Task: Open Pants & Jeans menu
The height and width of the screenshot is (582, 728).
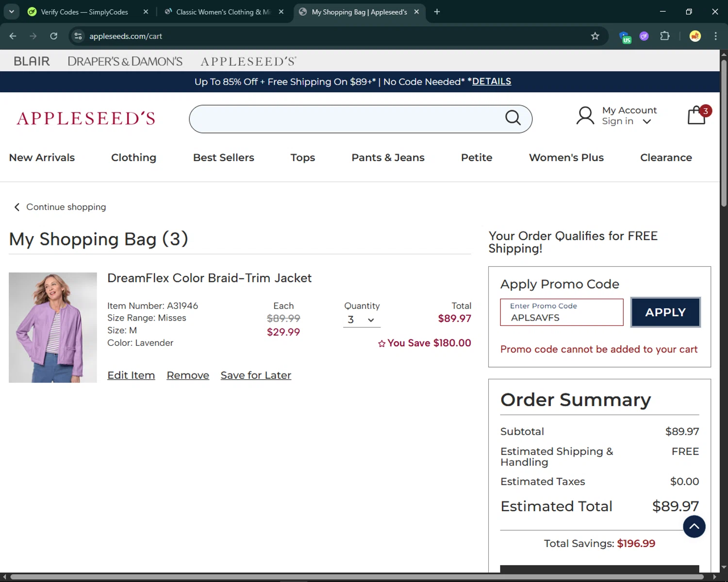Action: 388,158
